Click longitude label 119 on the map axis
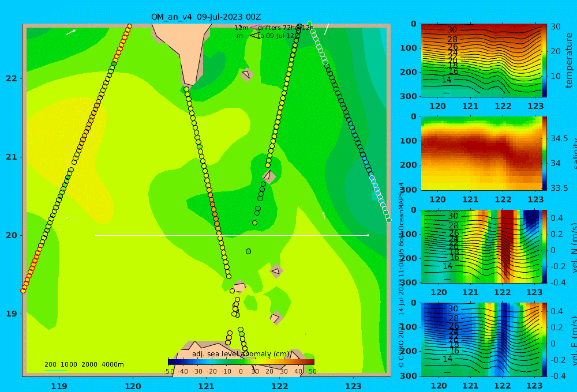Viewport: 577px width, 392px height. coord(59,386)
